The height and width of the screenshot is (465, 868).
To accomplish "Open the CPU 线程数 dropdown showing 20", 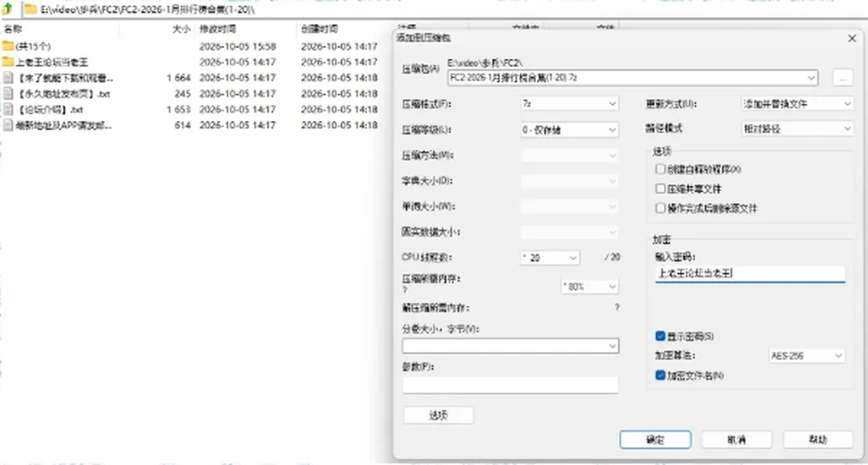I will pos(550,258).
